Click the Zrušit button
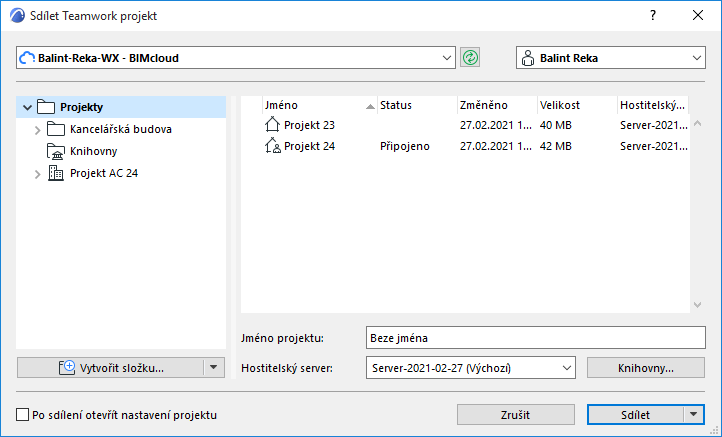 click(516, 414)
